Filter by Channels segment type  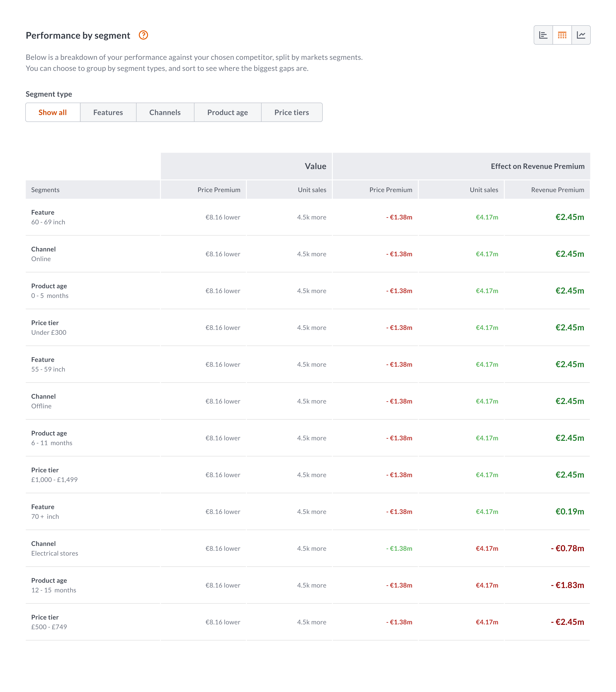(165, 112)
